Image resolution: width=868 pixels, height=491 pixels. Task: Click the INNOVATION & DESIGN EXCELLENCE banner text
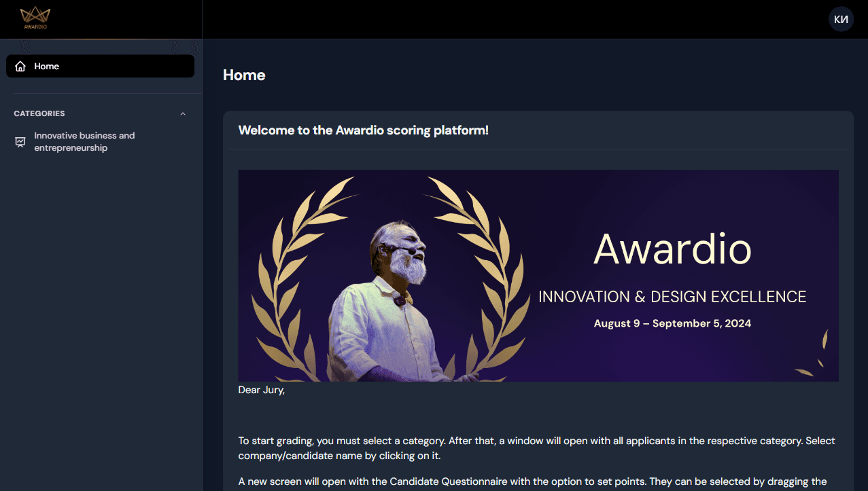pos(672,297)
